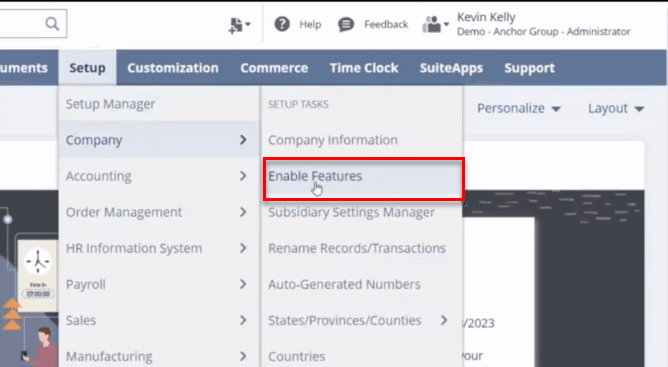The image size is (668, 367).
Task: Open the Personalize dropdown
Action: [518, 108]
